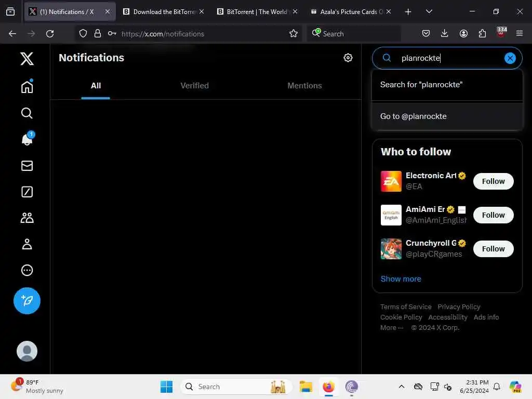Bookmark page with star icon
Screen dimensions: 532x399
coord(294,33)
